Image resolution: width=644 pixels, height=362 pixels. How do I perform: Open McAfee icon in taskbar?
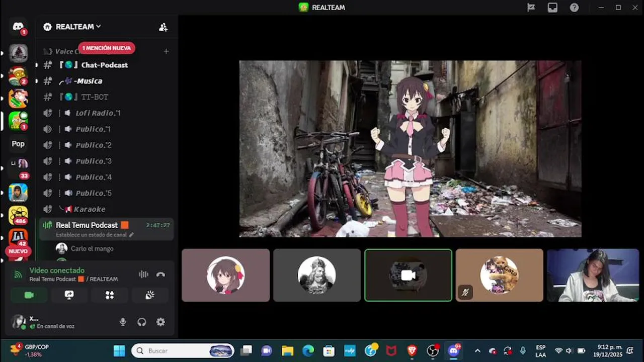pos(391,350)
